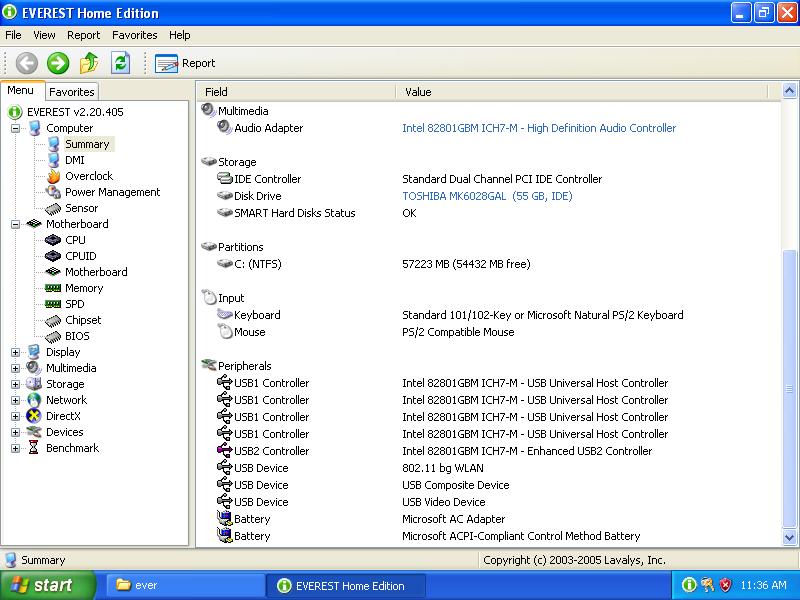Refresh the page with the Refresh icon

[120, 63]
